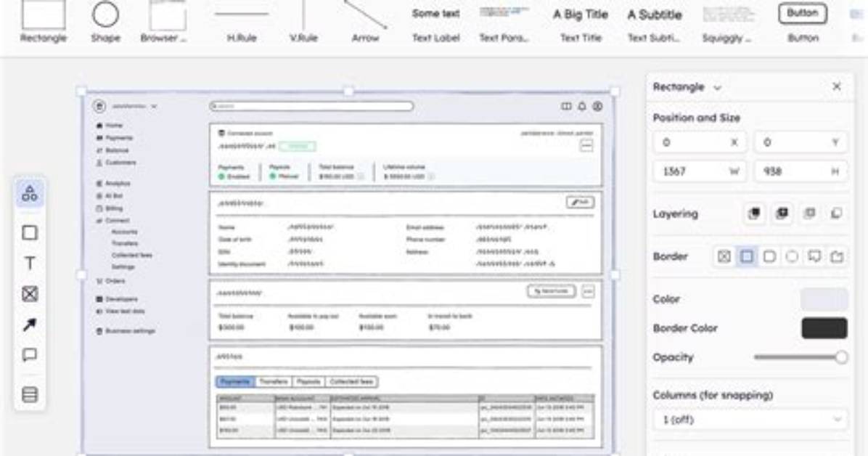This screenshot has width=868, height=456.
Task: Click the Send funds button in wireframe
Action: click(552, 291)
